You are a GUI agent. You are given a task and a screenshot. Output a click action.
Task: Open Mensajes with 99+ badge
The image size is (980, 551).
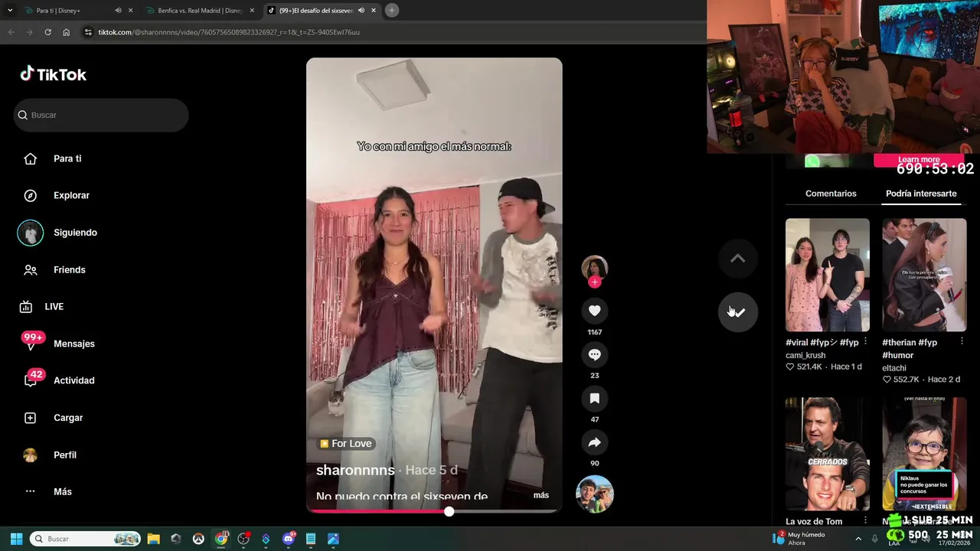[73, 344]
